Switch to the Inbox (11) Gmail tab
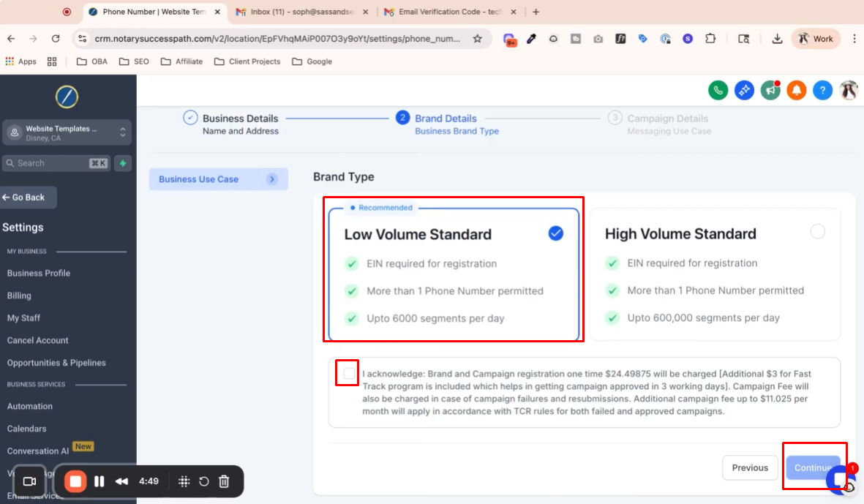Image resolution: width=864 pixels, height=504 pixels. 301,12
